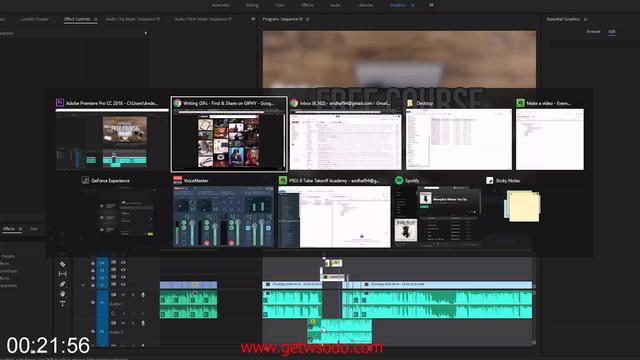The height and width of the screenshot is (360, 640).
Task: Click voice-over record microphone on Audio 2
Action: click(143, 323)
